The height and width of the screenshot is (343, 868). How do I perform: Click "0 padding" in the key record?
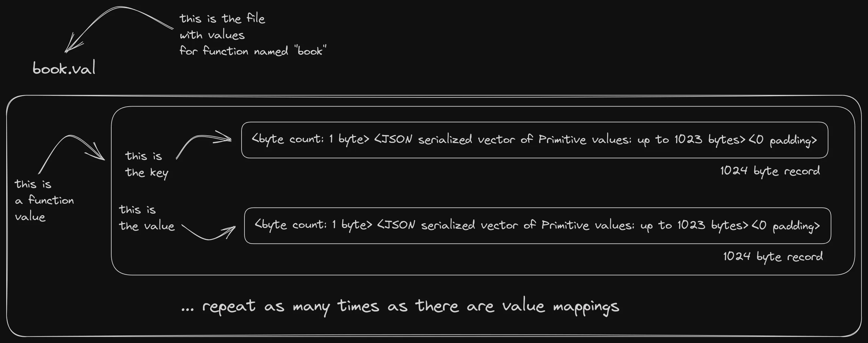(x=783, y=140)
